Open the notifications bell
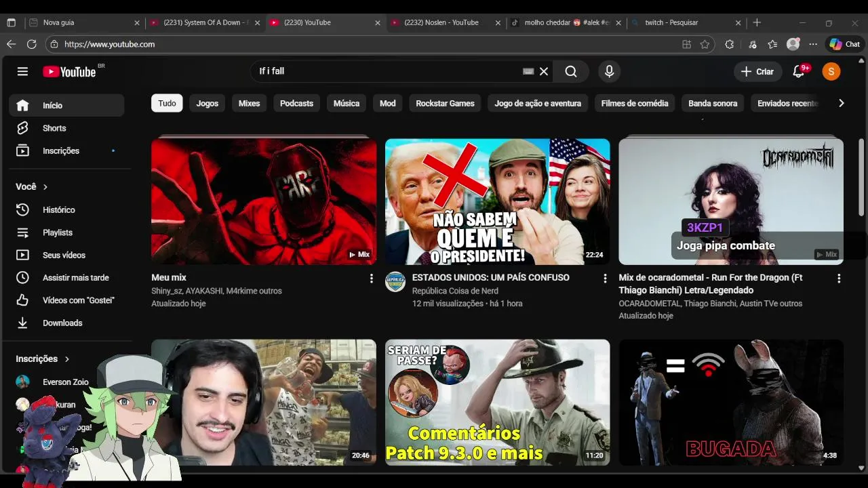868x488 pixels. tap(799, 71)
